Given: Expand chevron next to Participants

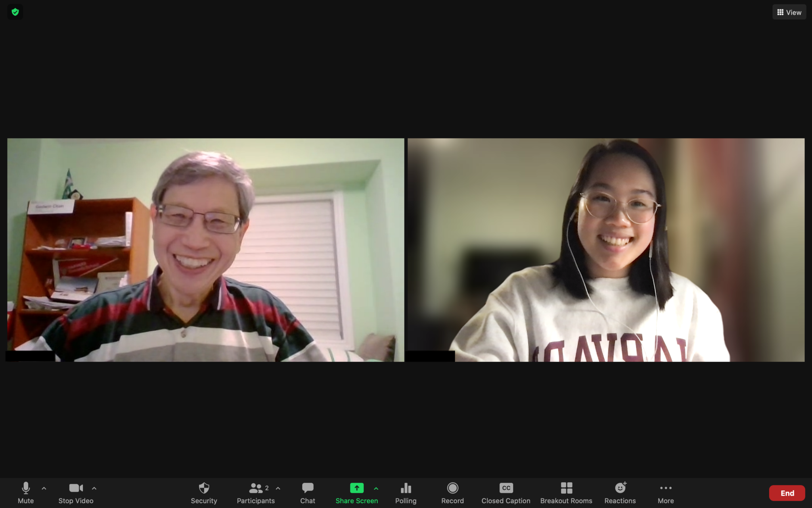Looking at the screenshot, I should [x=278, y=488].
